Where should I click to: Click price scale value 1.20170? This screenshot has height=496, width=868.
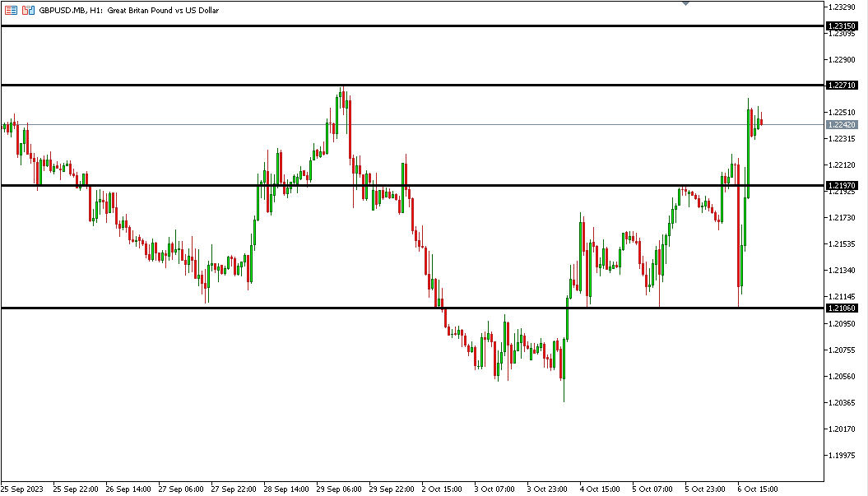[842, 429]
